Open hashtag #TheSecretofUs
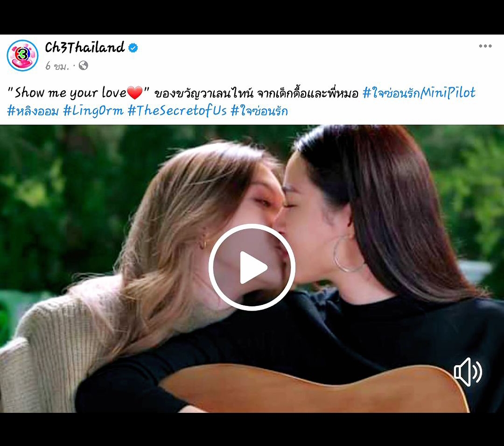Image resolution: width=504 pixels, height=446 pixels. 177,111
